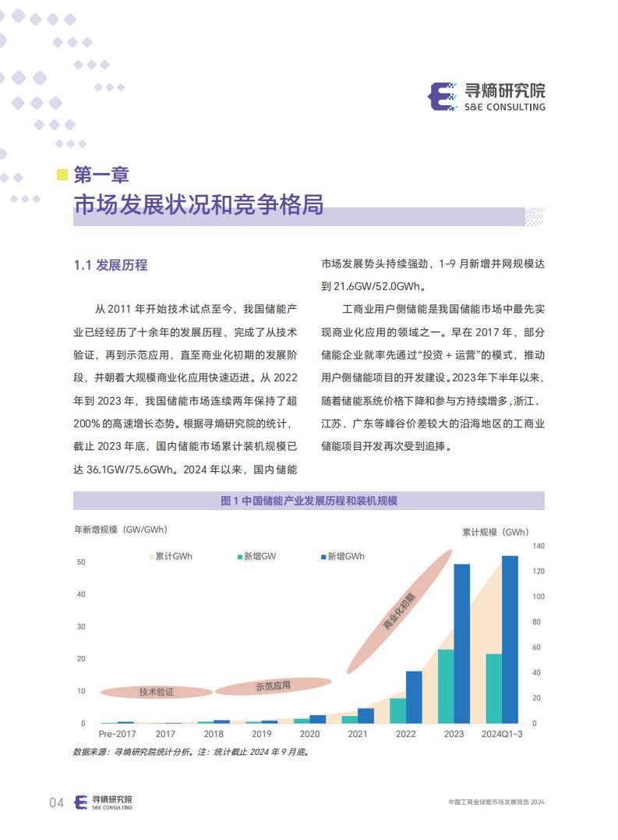Click the line starting 从 2011 年开始技术试点至今

[196, 309]
